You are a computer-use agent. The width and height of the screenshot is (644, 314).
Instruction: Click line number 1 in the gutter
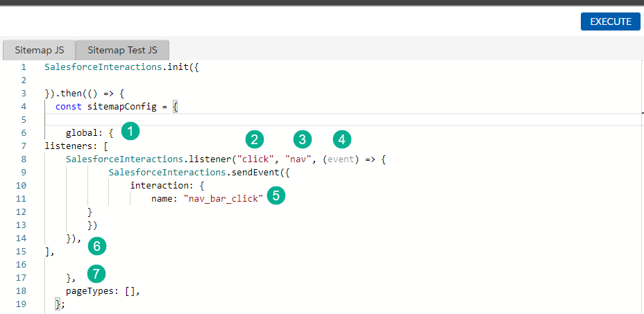click(23, 67)
